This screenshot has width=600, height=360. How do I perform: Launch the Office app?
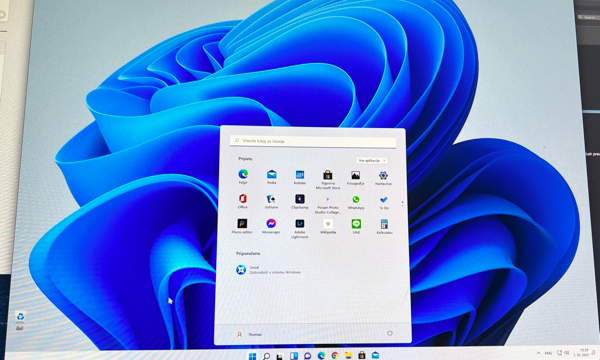(x=243, y=201)
